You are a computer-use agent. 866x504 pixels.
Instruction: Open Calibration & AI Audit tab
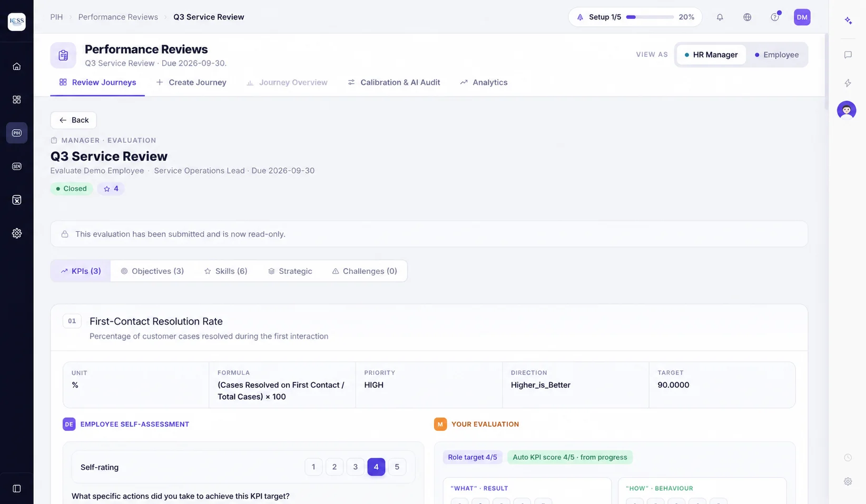pos(394,82)
